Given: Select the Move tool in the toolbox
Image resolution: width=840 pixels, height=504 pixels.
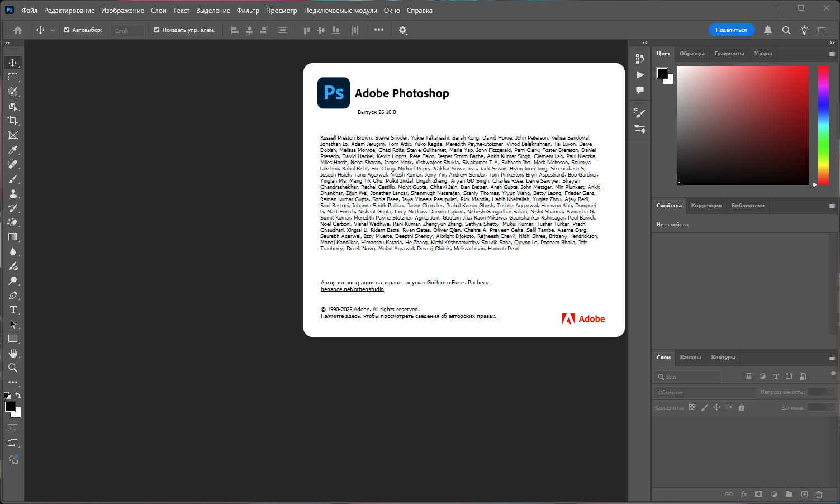Looking at the screenshot, I should 13,63.
